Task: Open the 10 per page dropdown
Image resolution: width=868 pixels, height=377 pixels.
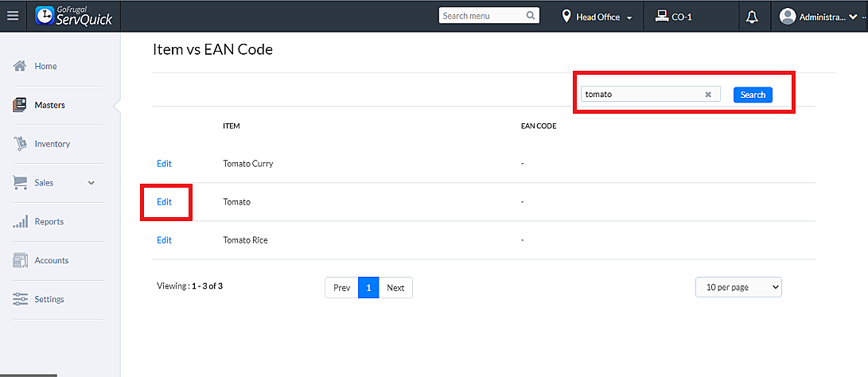Action: tap(738, 287)
